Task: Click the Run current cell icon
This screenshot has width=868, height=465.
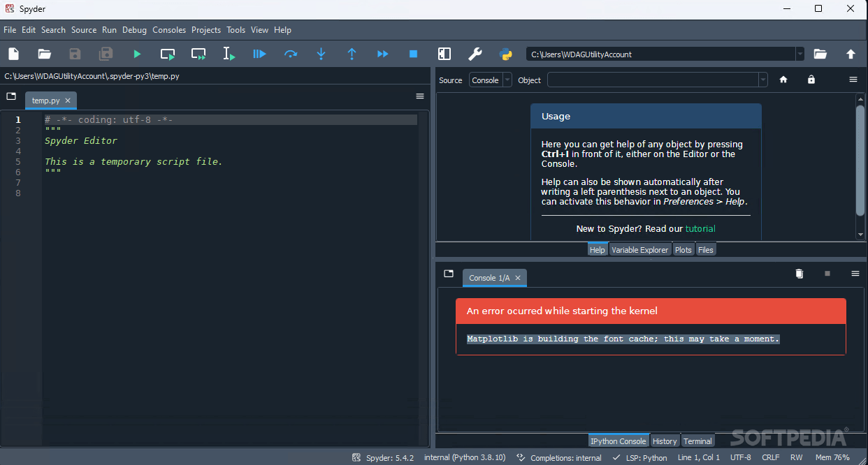Action: (x=168, y=54)
